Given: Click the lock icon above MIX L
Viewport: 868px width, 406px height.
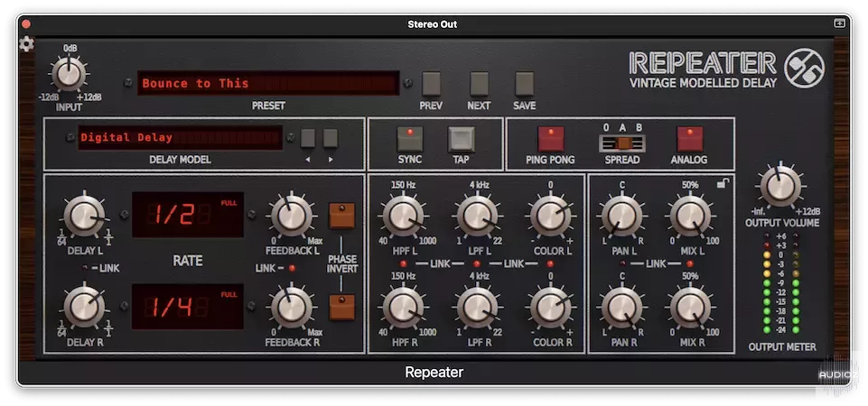Looking at the screenshot, I should coord(723,183).
